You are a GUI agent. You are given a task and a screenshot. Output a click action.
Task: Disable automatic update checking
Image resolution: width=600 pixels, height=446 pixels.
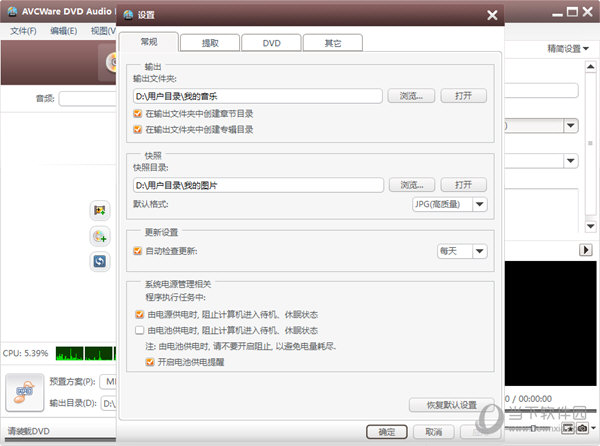138,250
